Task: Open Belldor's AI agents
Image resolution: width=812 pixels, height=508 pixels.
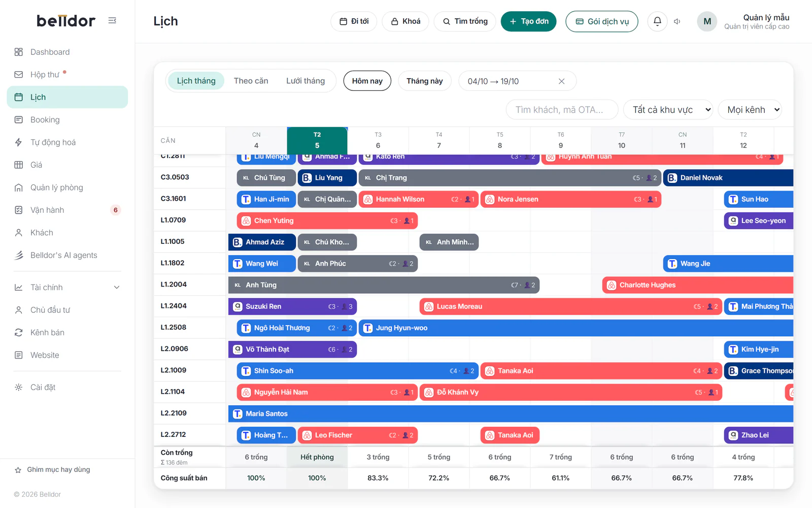Action: 67,255
